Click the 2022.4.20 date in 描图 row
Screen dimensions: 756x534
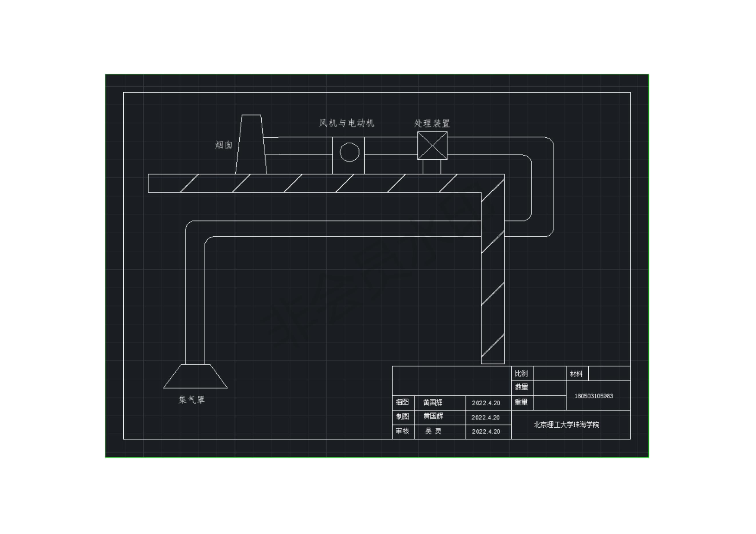[487, 403]
